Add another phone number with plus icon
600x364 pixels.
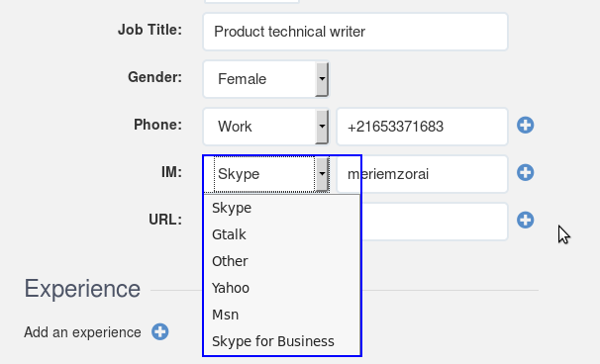[525, 125]
